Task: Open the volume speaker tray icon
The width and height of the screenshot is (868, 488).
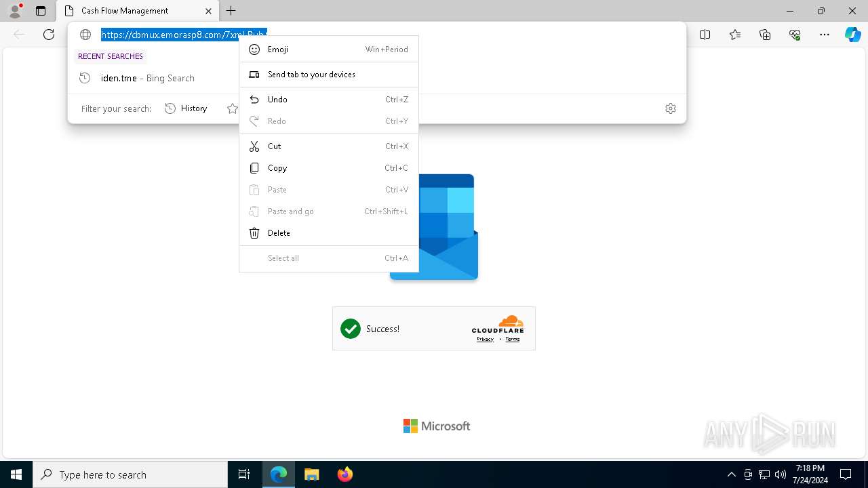Action: pos(781,474)
